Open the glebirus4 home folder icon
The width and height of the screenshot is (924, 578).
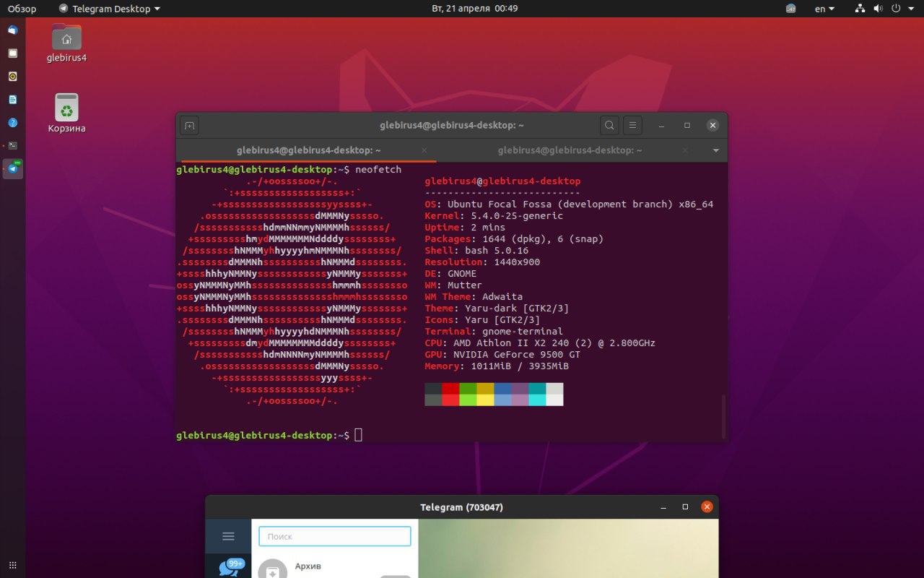tap(66, 43)
